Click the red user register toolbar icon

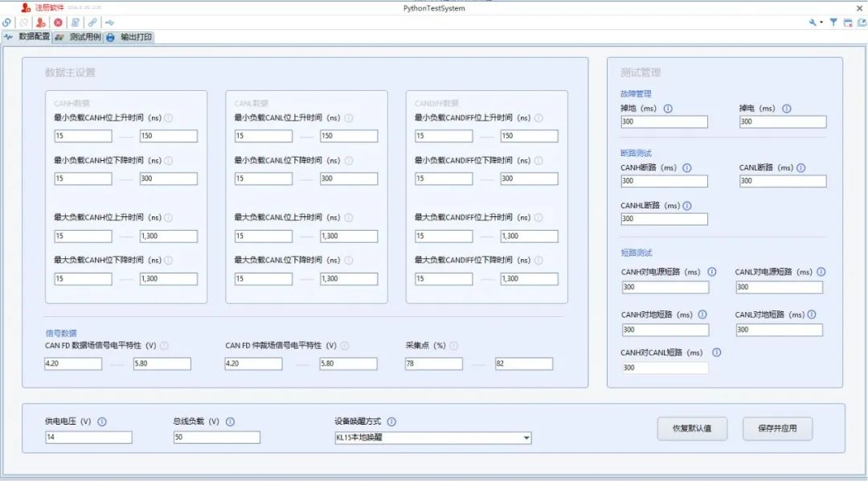41,23
